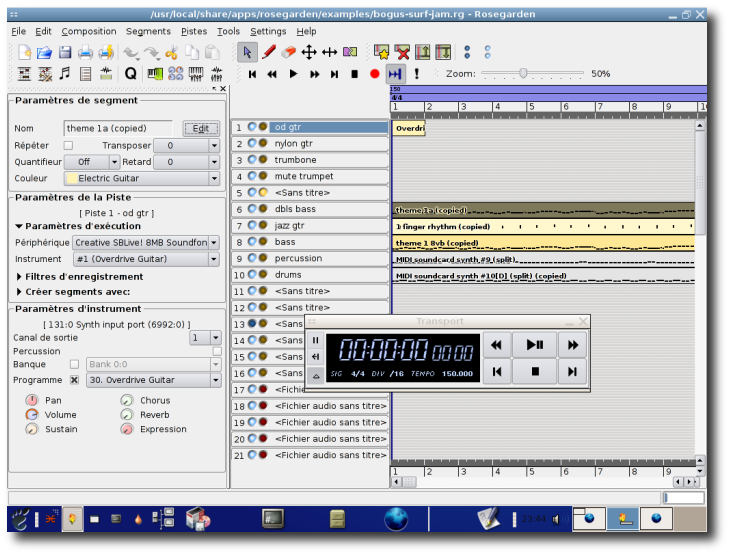Click the Zoom slider handle
The height and width of the screenshot is (555, 730).
(523, 73)
